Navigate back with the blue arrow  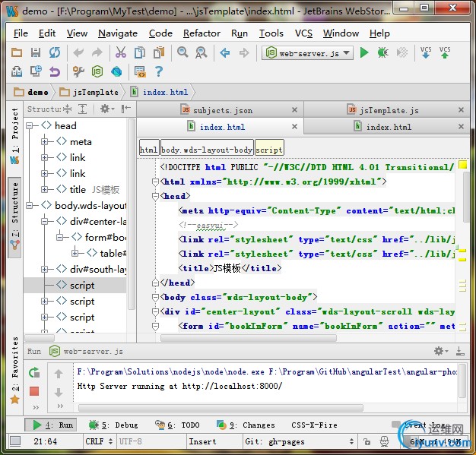point(225,52)
